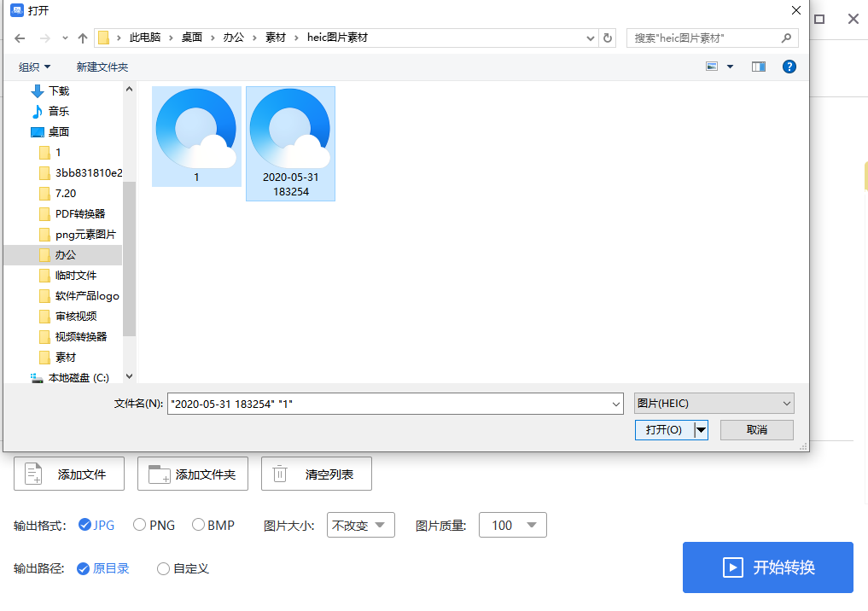Maximize the converter window behind dialog
The width and height of the screenshot is (868, 611).
tap(819, 19)
